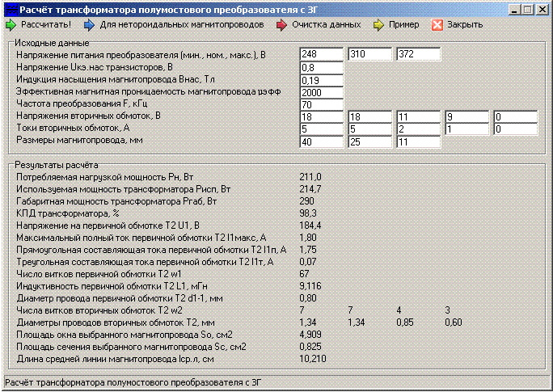
Task: Click secondary turns value 3
Action: pyautogui.click(x=448, y=310)
